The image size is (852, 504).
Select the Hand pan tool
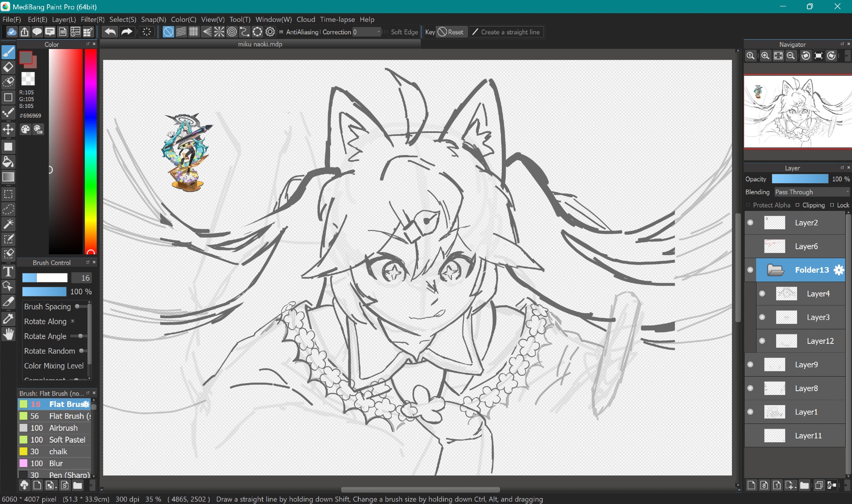8,335
